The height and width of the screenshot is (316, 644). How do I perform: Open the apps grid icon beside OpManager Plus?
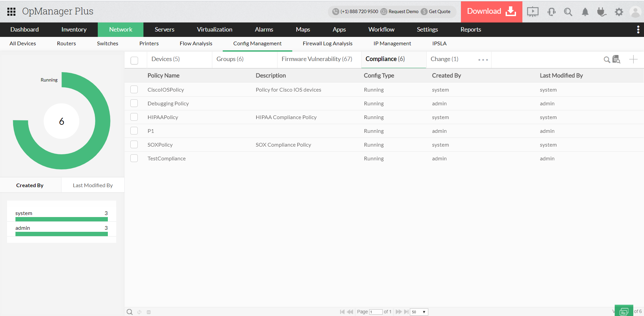11,11
